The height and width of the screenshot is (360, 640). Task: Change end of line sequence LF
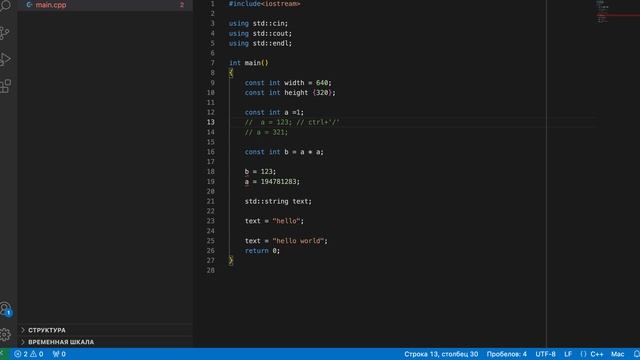568,354
